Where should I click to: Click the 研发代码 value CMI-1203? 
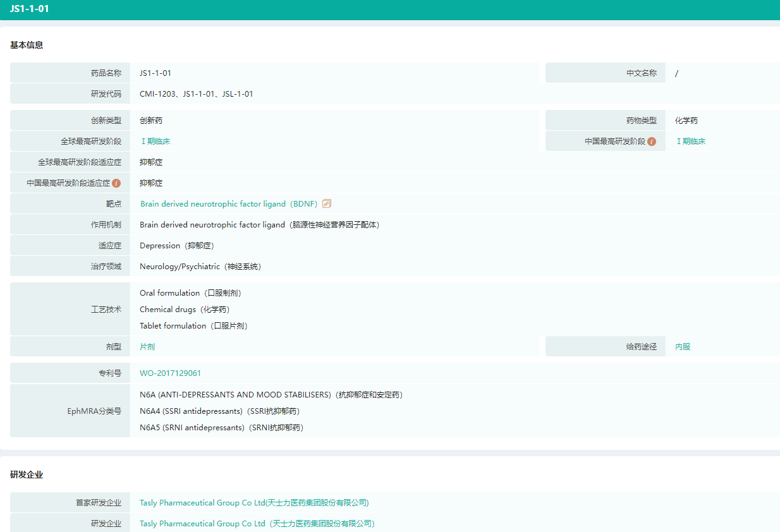point(157,94)
